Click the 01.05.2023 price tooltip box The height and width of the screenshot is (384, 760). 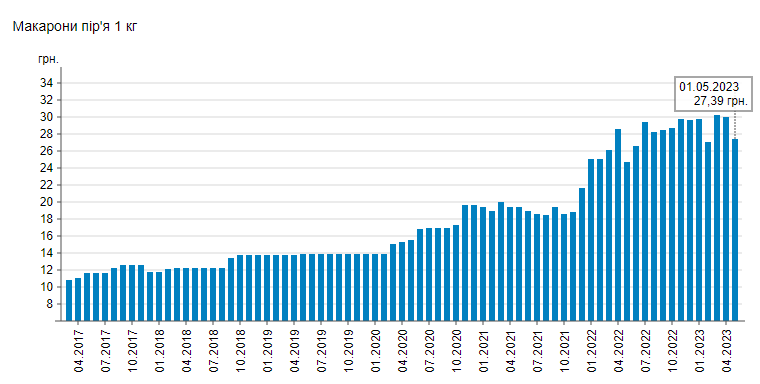713,94
